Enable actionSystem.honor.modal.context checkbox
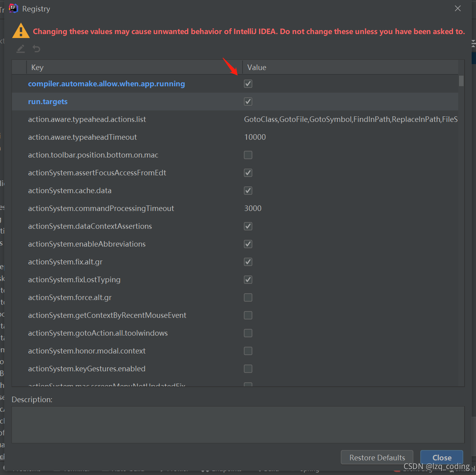 [248, 351]
